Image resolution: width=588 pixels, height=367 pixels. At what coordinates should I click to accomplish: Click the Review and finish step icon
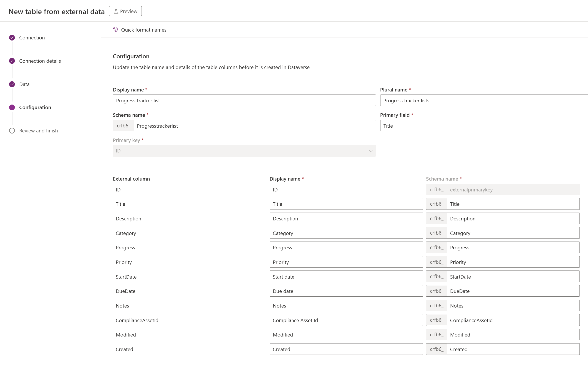12,131
